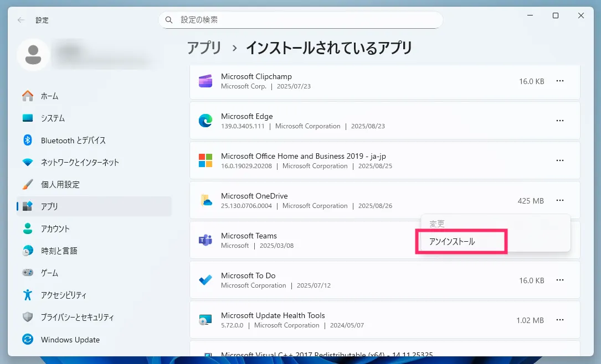
Task: Open Bluetooth とデバイス settings
Action: pos(94,140)
